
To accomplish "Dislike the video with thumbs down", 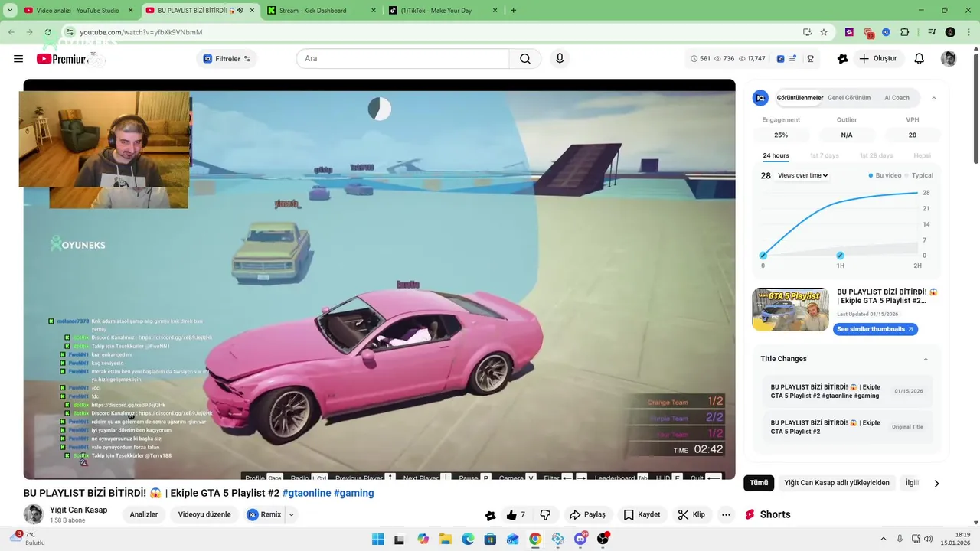I will tap(545, 515).
